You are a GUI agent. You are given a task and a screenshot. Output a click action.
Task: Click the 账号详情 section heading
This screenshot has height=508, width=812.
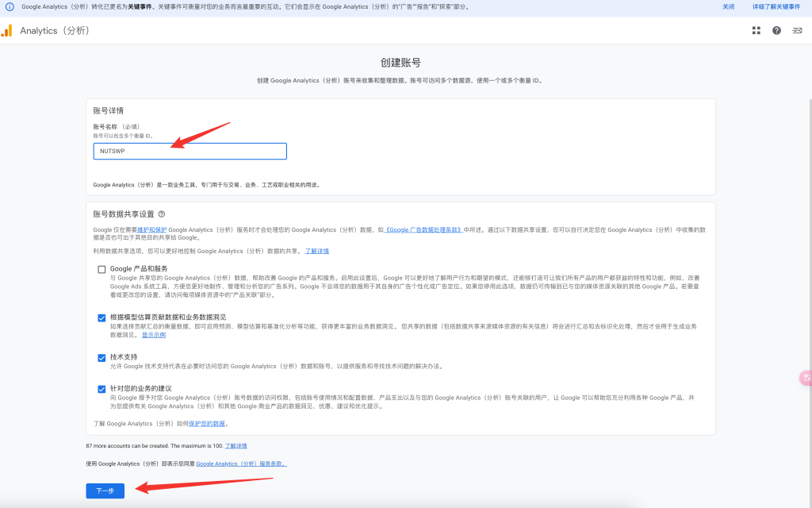click(x=108, y=110)
